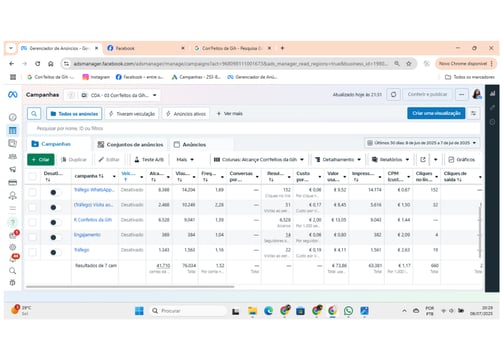Click the search by name filter field
Viewport: 503px width, 360px height.
(253, 128)
